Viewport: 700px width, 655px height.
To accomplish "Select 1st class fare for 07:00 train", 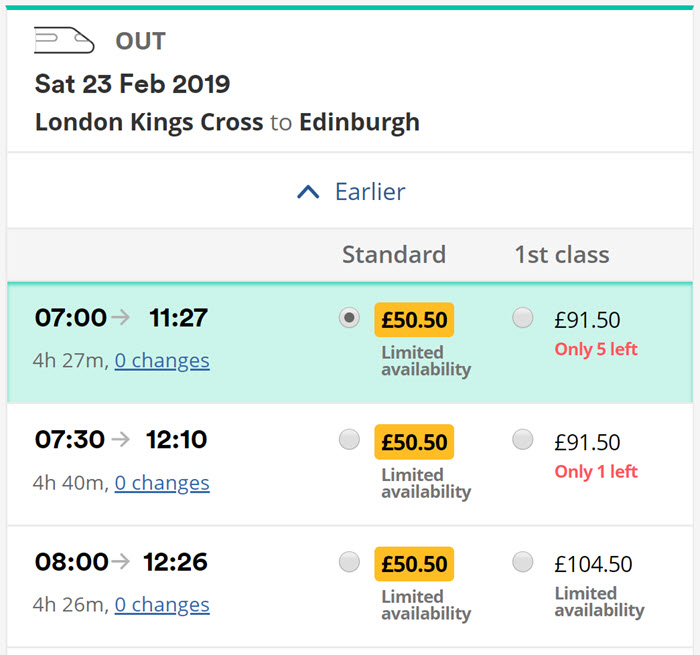I will [523, 318].
